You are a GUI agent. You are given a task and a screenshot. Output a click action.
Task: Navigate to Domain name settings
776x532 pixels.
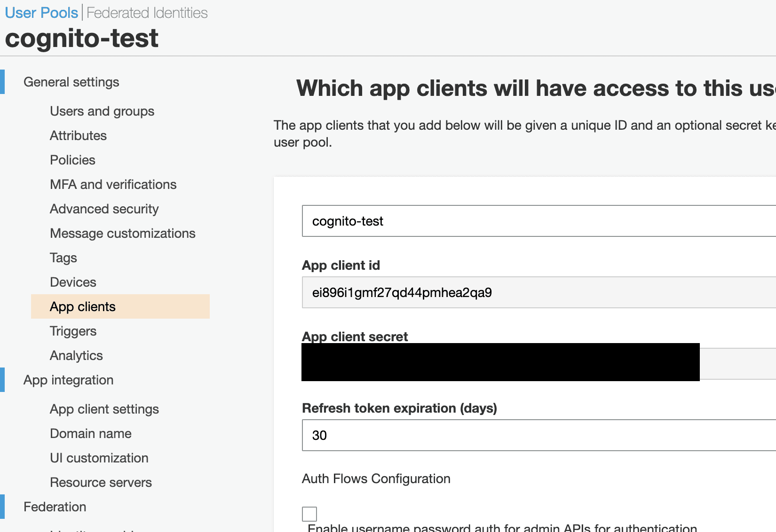point(90,434)
